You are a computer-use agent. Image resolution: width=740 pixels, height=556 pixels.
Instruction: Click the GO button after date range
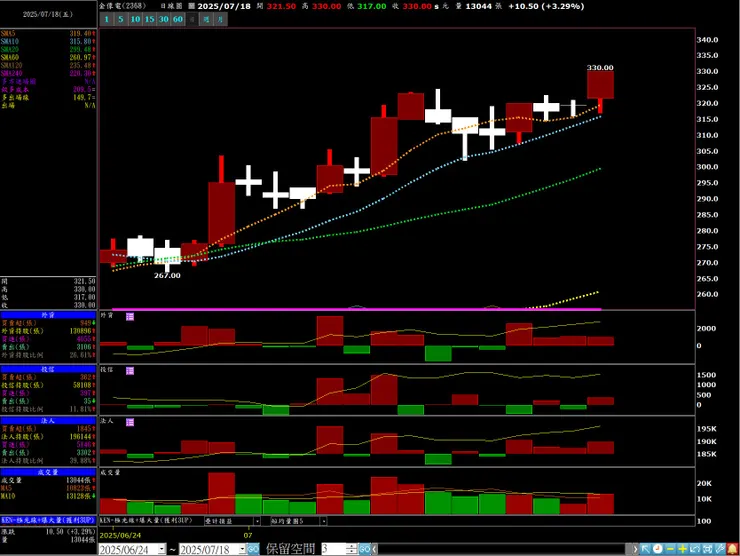[x=253, y=549]
